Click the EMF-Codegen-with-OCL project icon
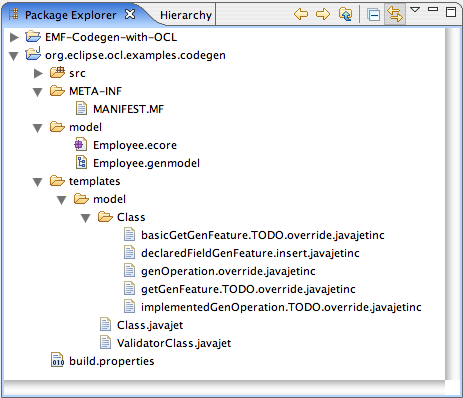Image resolution: width=463 pixels, height=398 pixels. [33, 36]
